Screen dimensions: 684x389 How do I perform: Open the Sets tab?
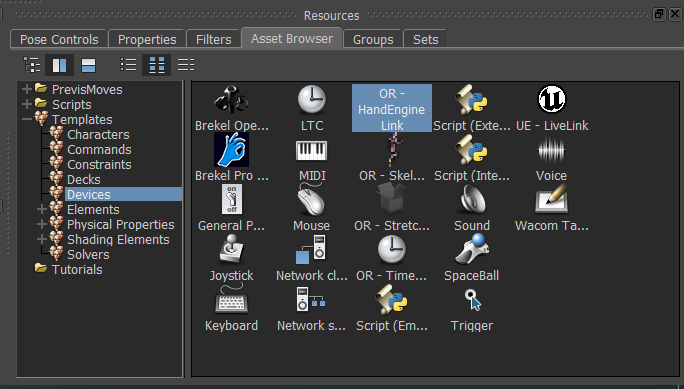[425, 39]
